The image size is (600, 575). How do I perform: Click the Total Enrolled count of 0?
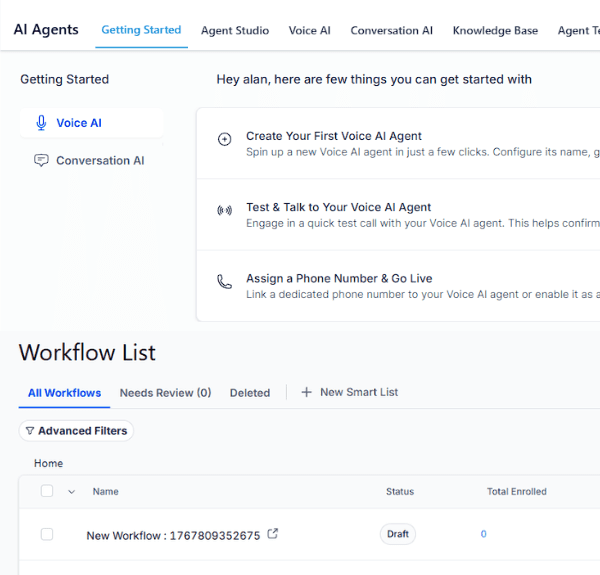coord(484,534)
